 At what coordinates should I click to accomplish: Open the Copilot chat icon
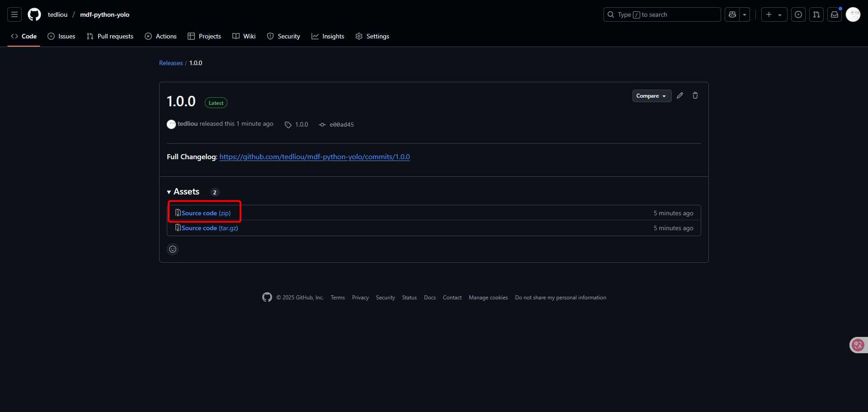(732, 14)
